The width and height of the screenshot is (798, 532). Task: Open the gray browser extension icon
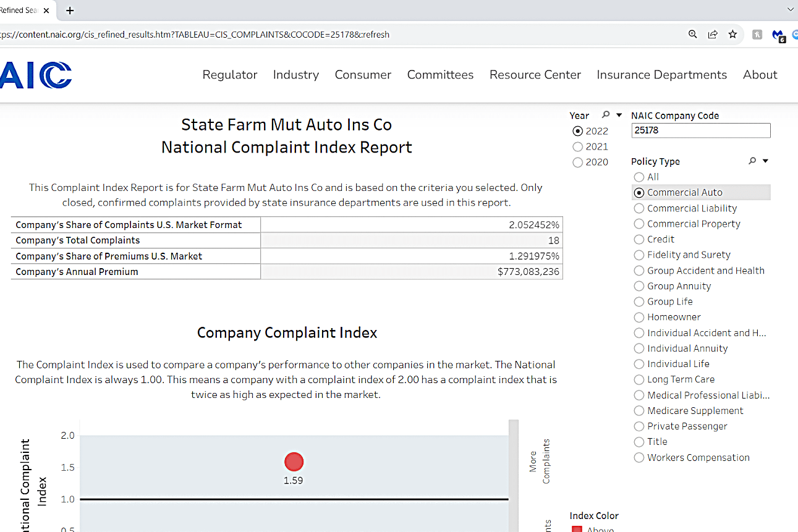(x=757, y=35)
